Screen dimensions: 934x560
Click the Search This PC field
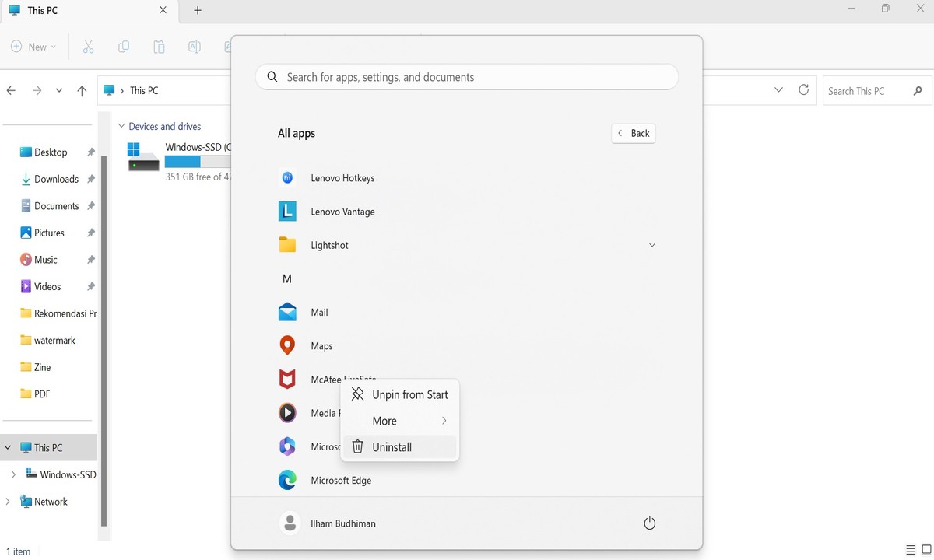(x=877, y=91)
